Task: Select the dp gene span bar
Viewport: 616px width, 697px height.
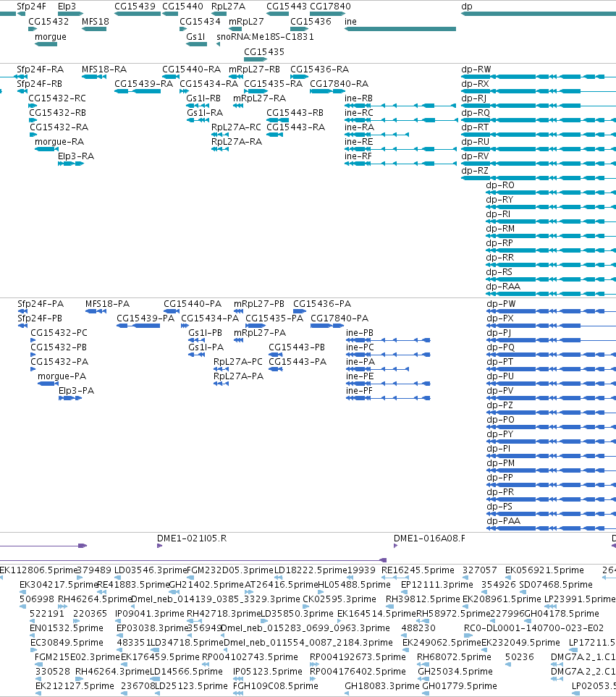Action: click(539, 14)
